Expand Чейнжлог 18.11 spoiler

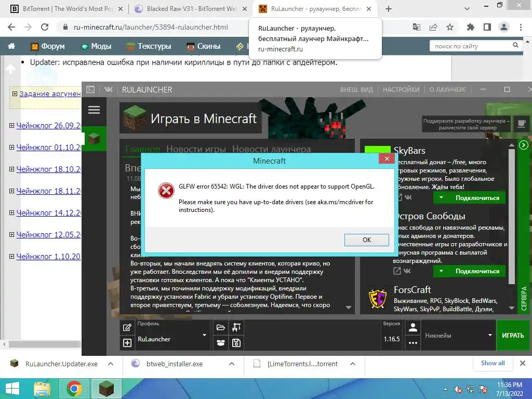point(11,191)
